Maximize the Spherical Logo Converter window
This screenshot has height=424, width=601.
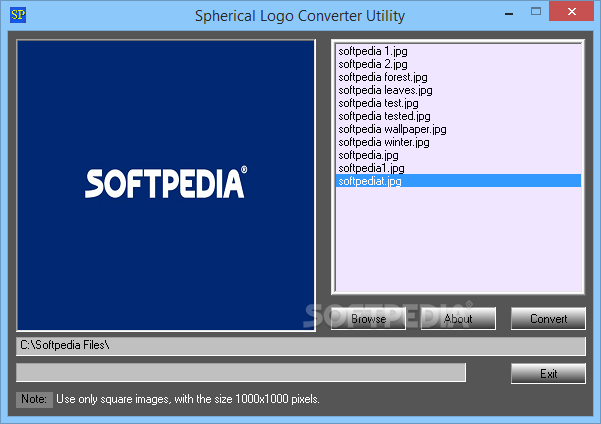tap(536, 12)
